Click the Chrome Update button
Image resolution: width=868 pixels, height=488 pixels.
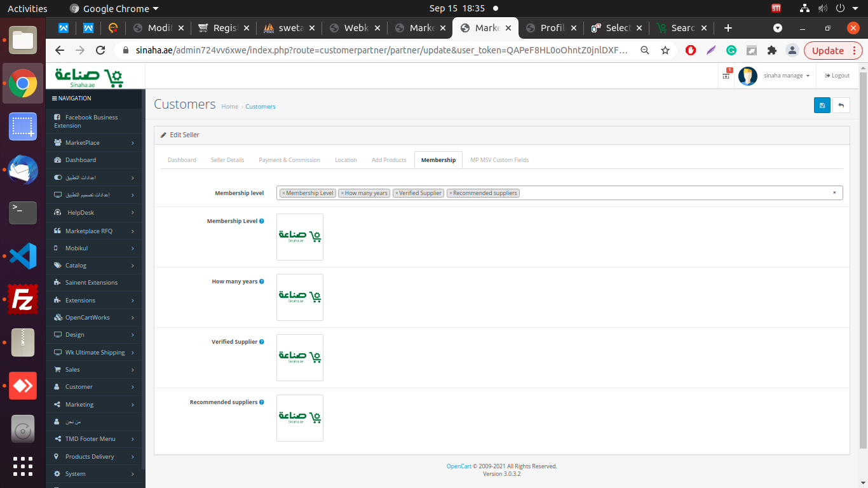click(x=832, y=50)
